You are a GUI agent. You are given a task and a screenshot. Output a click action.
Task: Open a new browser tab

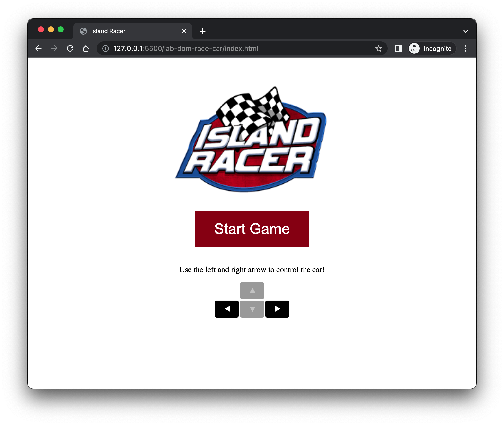click(202, 31)
